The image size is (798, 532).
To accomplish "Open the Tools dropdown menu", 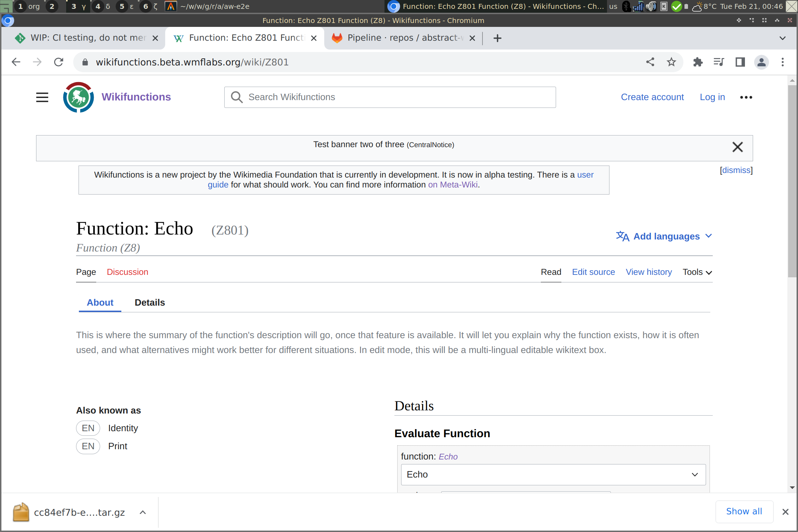I will (x=697, y=272).
